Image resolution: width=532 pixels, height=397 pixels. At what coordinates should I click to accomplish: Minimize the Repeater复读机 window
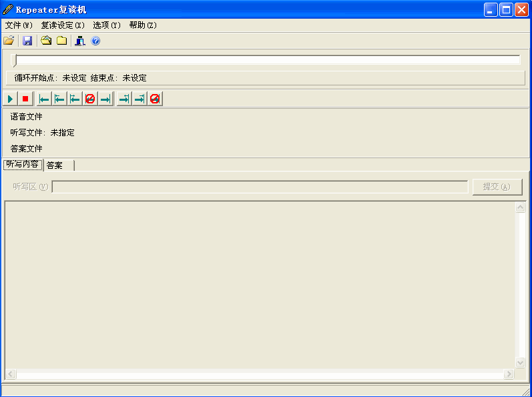pos(491,10)
